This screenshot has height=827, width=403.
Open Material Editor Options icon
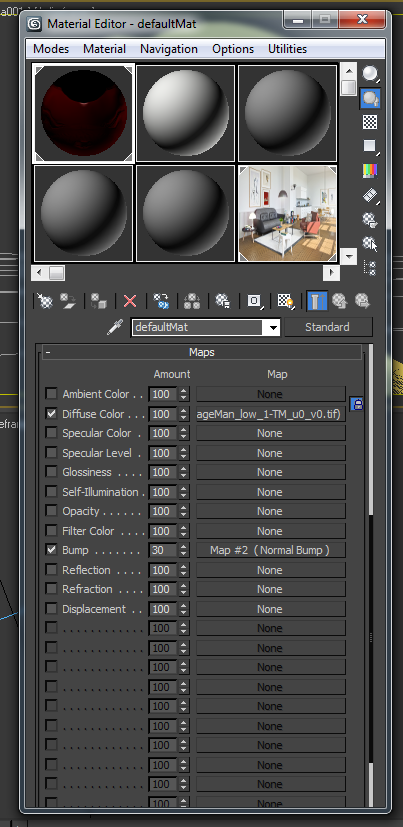pos(370,219)
